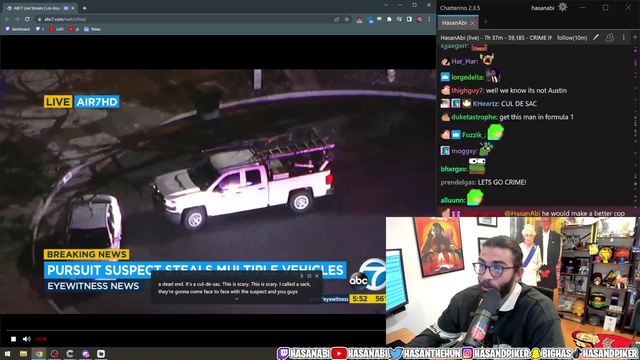Open OBS Studio from taskbar
The image size is (640, 360).
tap(54, 353)
